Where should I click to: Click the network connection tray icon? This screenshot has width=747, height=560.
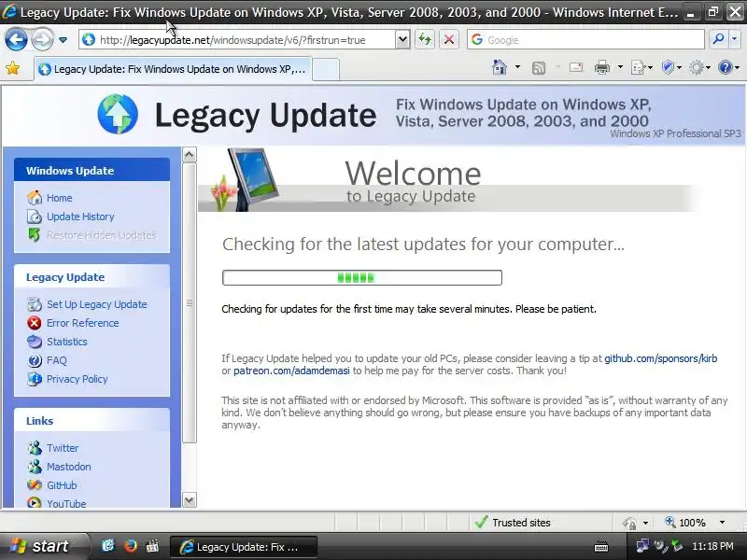coord(642,546)
